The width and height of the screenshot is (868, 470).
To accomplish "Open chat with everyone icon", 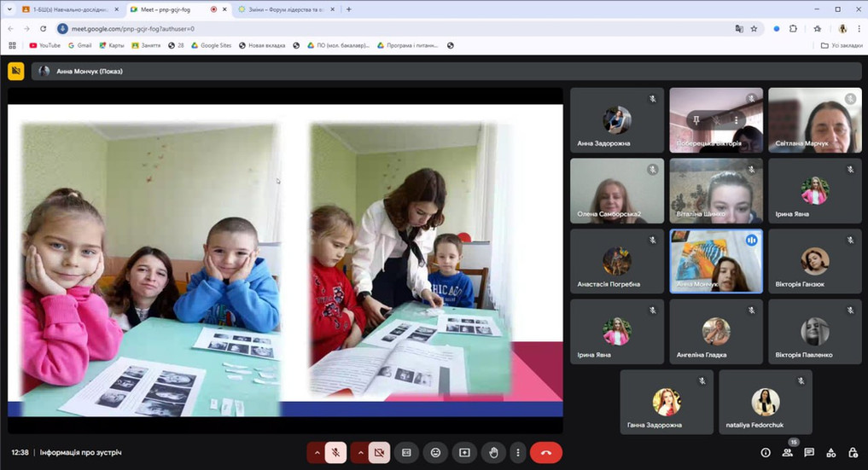I will click(x=809, y=453).
